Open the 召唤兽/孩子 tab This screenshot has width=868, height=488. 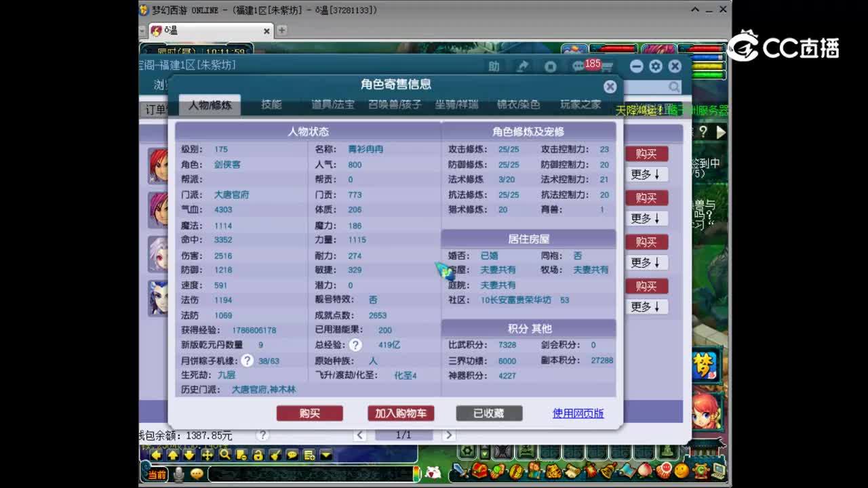(x=395, y=104)
